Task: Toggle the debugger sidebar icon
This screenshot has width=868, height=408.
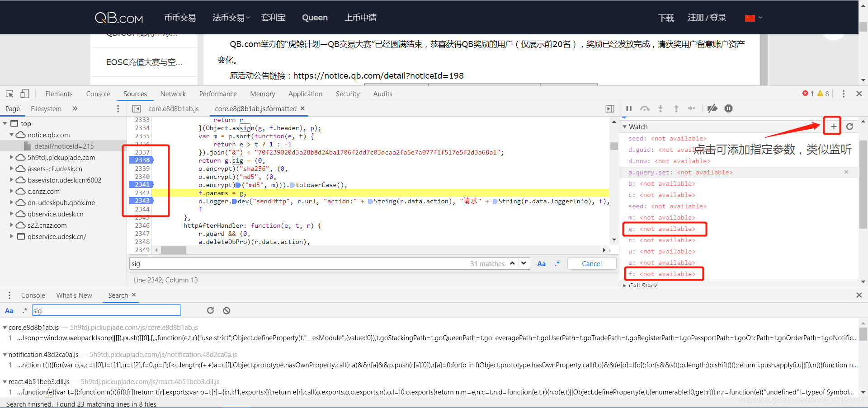Action: (x=610, y=108)
